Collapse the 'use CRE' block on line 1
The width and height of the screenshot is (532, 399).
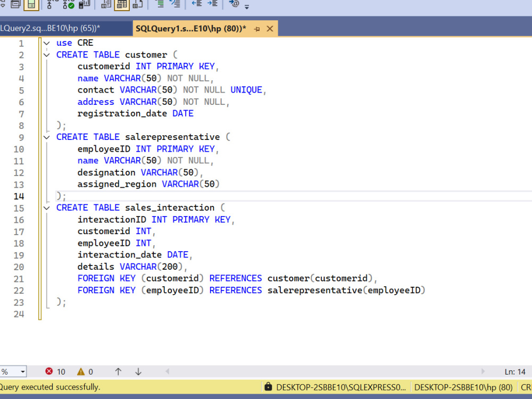tap(47, 43)
